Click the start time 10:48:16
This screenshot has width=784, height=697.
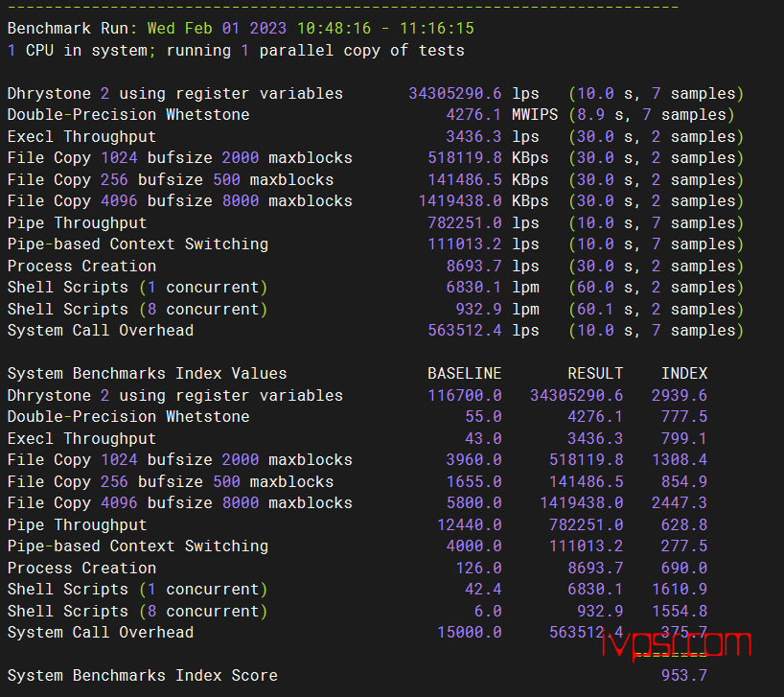tap(334, 28)
